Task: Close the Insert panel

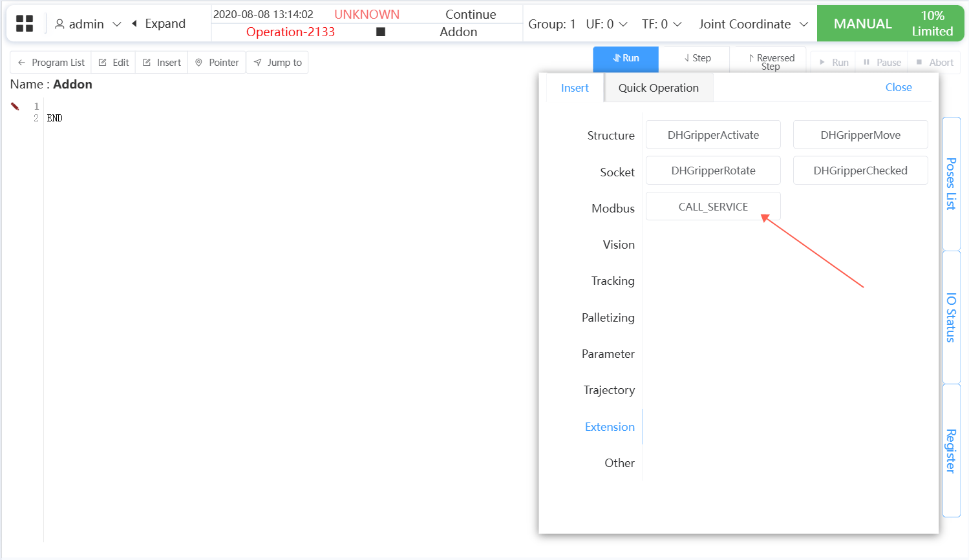Action: click(x=898, y=87)
